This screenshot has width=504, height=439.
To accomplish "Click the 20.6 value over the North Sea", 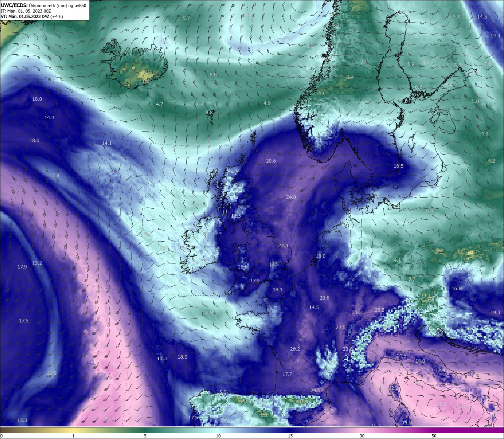I will [x=271, y=161].
